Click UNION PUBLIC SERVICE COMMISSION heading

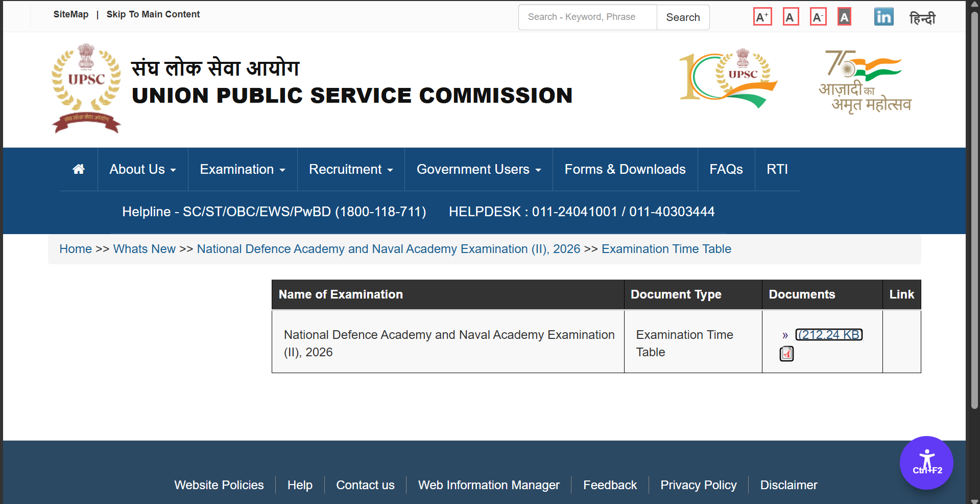pos(352,96)
